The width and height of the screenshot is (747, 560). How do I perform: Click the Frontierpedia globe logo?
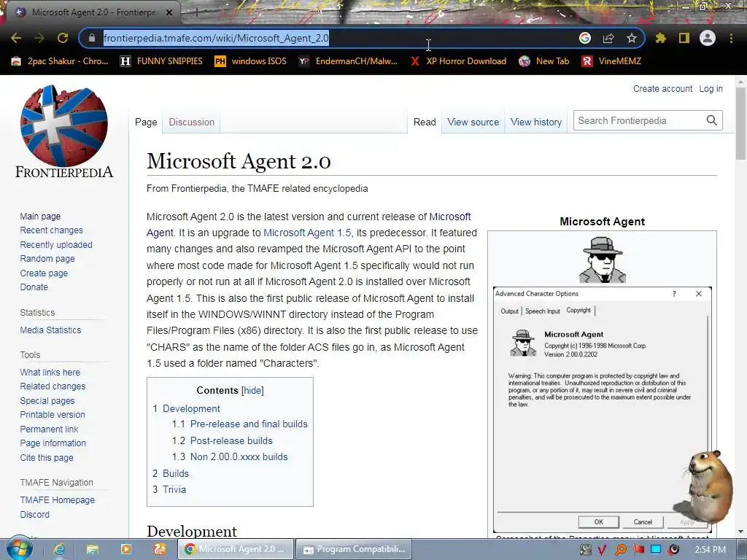point(64,131)
